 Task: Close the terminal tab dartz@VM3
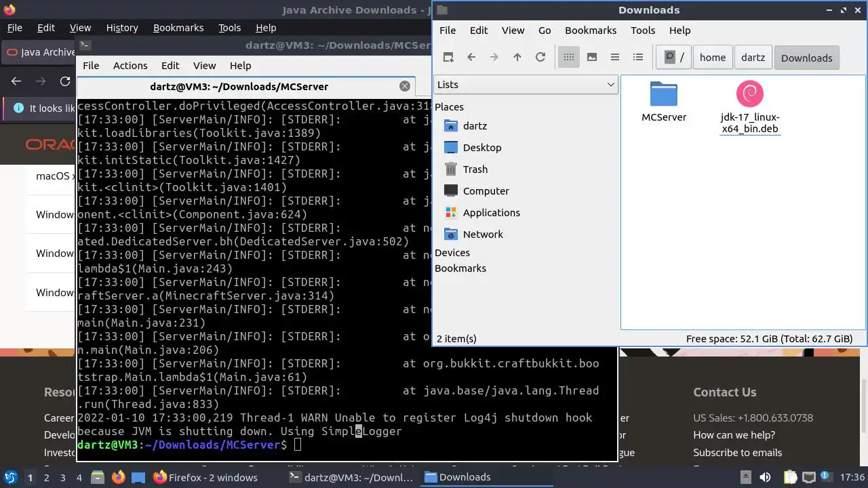pos(405,86)
